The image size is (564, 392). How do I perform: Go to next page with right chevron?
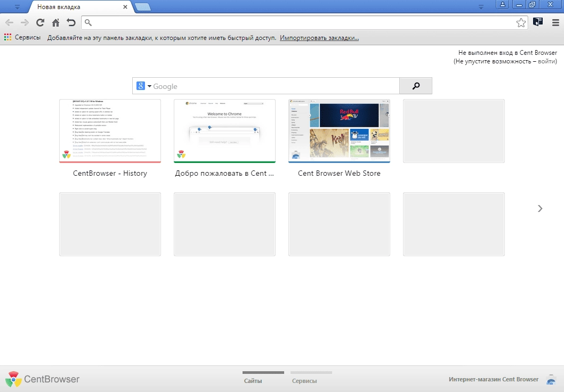[x=540, y=208]
